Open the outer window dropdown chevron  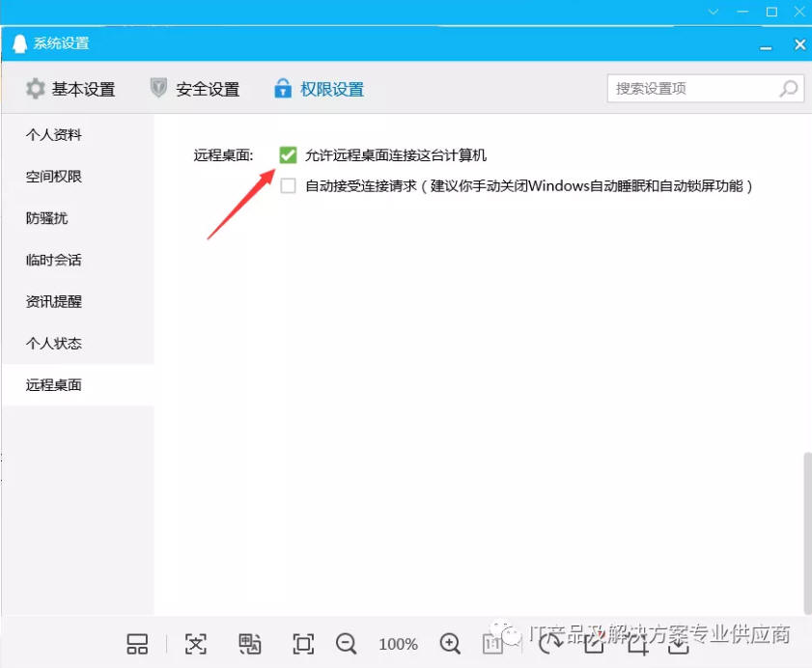714,12
